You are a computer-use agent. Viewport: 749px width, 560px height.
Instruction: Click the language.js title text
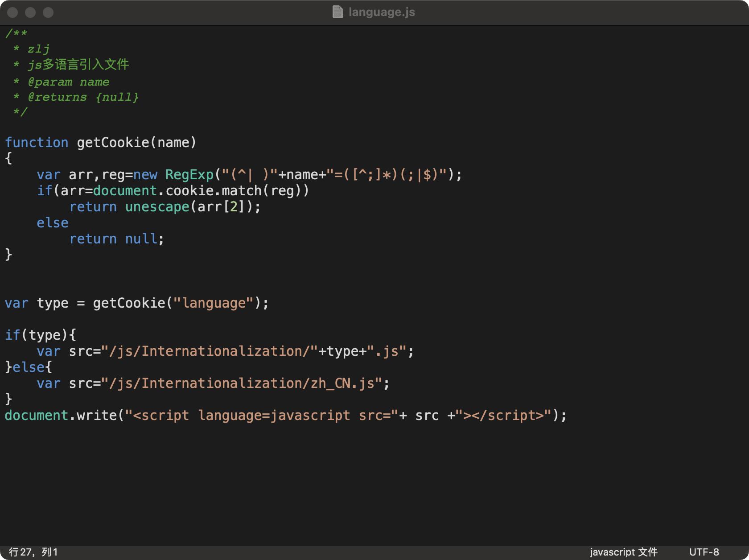tap(382, 12)
